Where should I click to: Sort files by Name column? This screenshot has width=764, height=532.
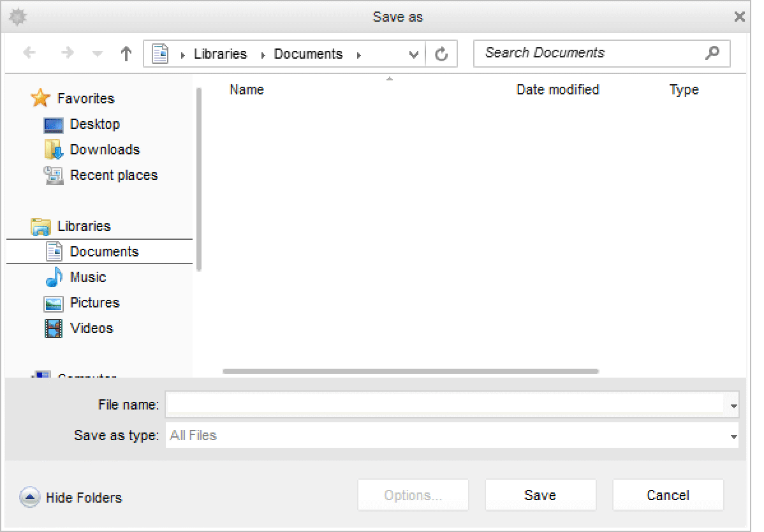(x=247, y=90)
